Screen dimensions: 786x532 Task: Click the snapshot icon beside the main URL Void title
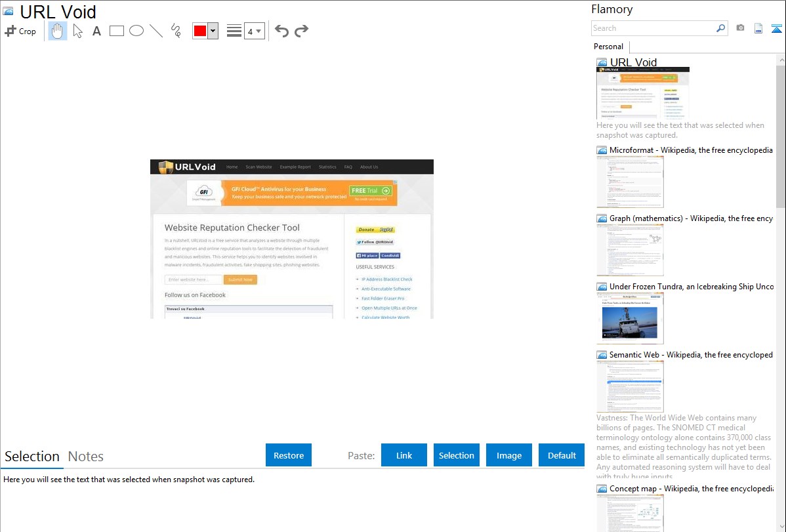point(8,11)
